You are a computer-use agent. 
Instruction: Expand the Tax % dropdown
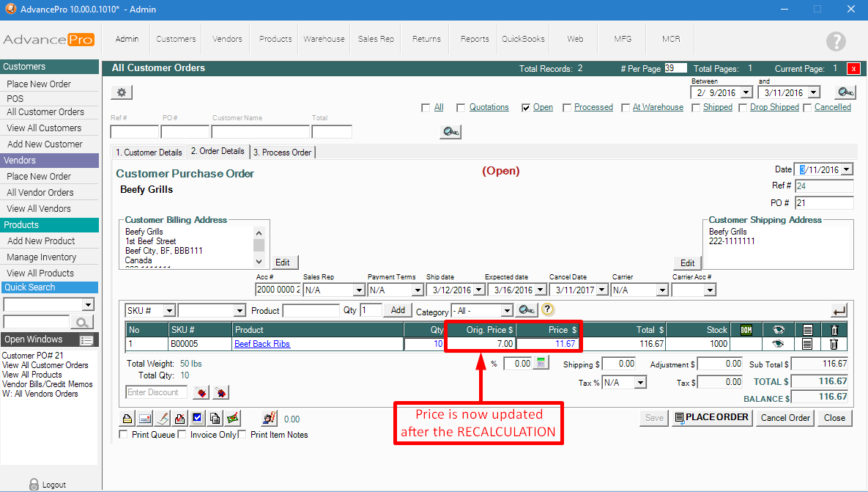click(x=640, y=383)
